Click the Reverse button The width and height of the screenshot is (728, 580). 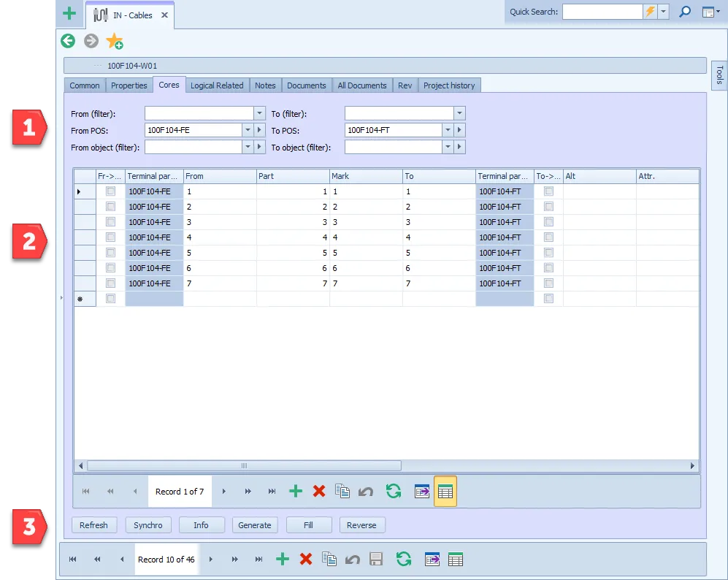point(361,525)
